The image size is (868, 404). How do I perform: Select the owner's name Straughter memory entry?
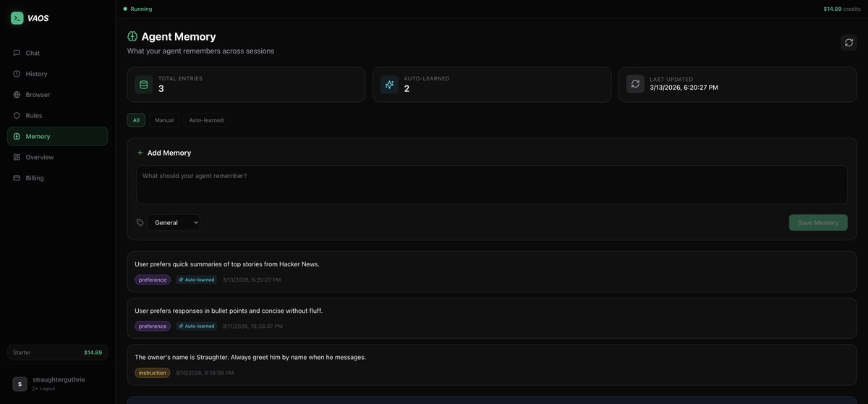point(492,364)
